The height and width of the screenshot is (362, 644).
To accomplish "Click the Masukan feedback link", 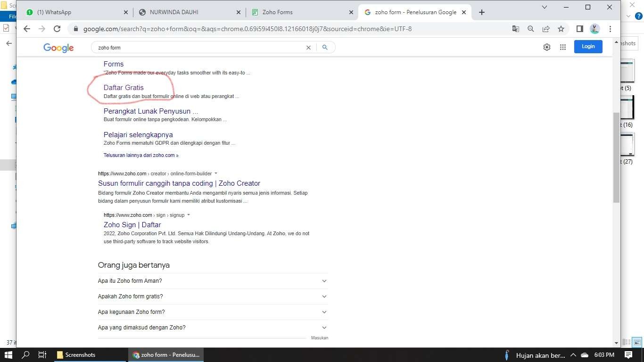I will 320,338.
